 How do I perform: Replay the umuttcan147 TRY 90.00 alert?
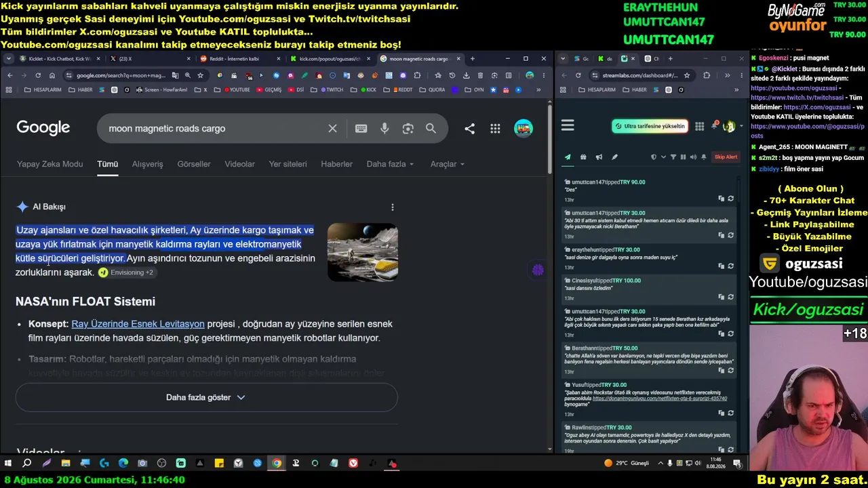730,199
